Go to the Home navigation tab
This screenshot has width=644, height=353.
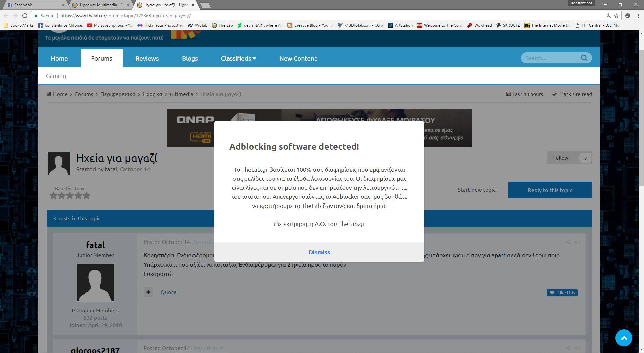click(x=59, y=58)
